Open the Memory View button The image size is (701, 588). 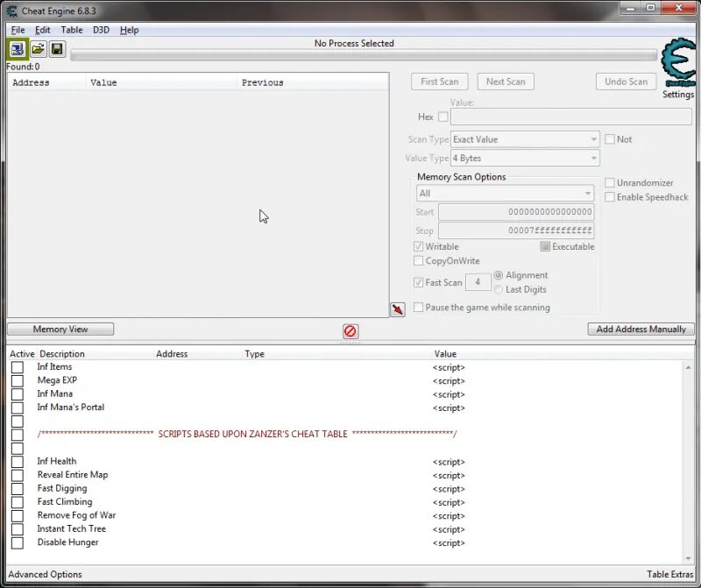pyautogui.click(x=60, y=329)
